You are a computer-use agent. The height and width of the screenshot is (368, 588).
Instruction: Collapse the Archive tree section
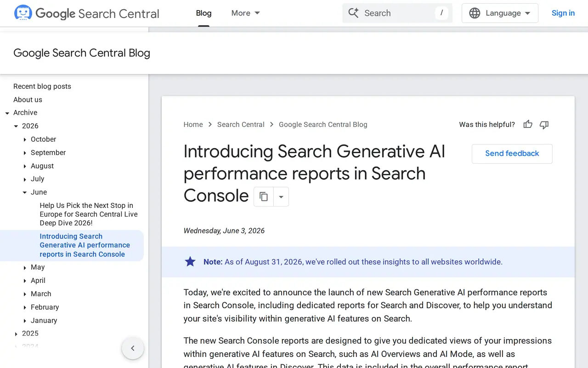tap(7, 113)
